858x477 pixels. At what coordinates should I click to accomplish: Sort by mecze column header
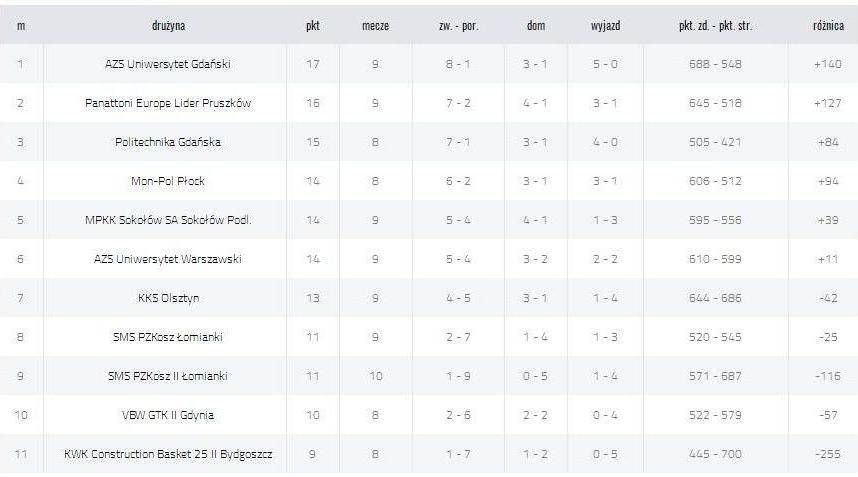point(375,25)
